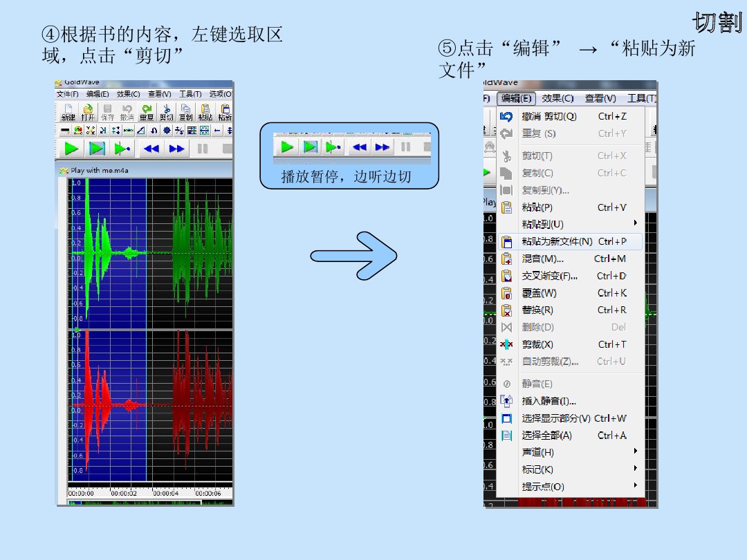The height and width of the screenshot is (560, 747).
Task: Click the 新建 (New) toolbar icon
Action: tap(68, 112)
